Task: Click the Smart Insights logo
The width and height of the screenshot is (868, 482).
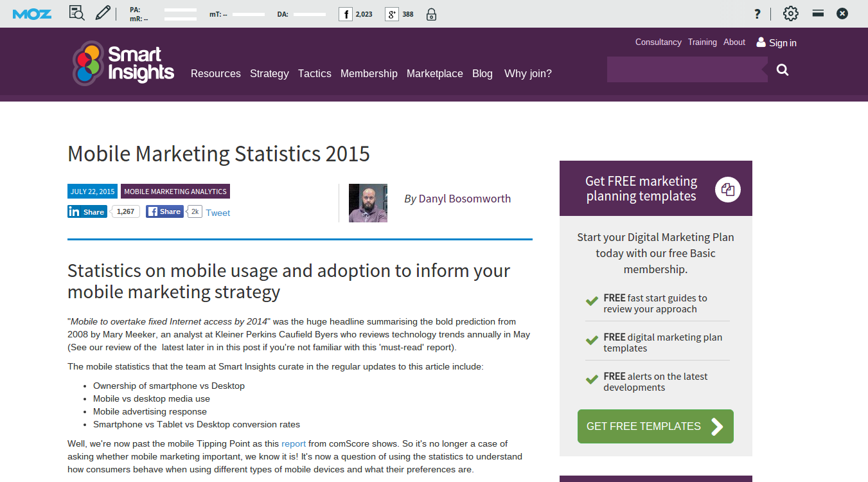Action: (123, 63)
